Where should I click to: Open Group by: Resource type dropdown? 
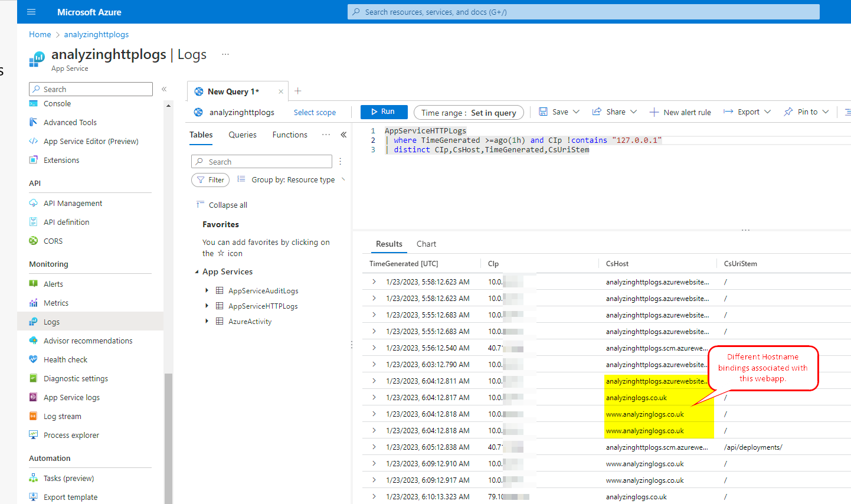[x=291, y=179]
